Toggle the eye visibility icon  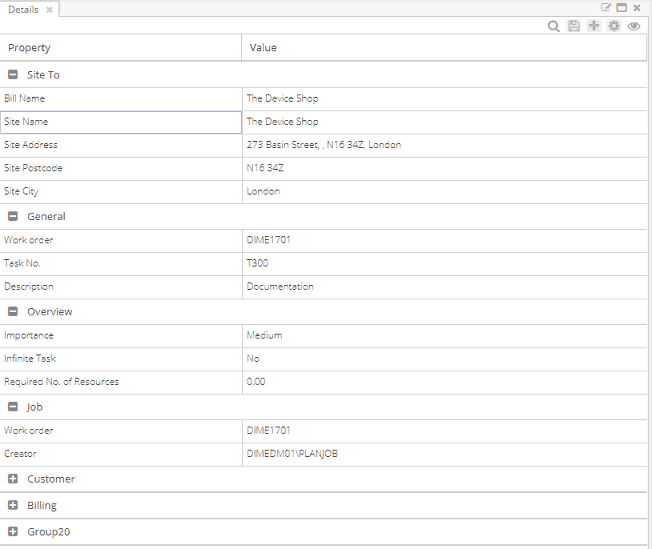click(x=634, y=26)
